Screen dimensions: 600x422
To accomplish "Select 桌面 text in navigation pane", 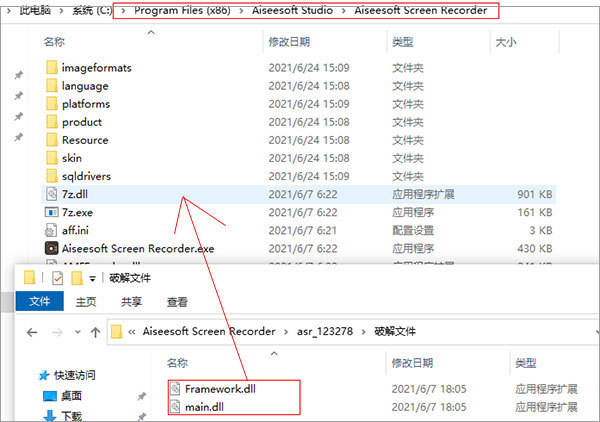I will (x=71, y=396).
